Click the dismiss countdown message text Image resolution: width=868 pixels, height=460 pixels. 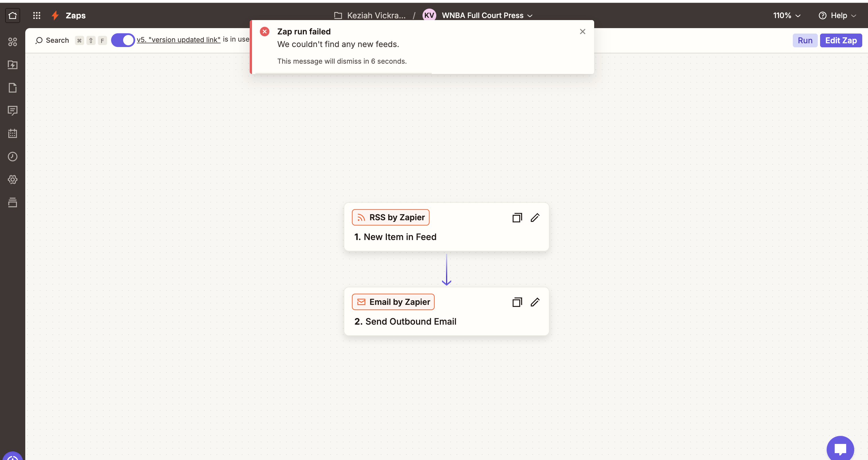[x=342, y=61]
